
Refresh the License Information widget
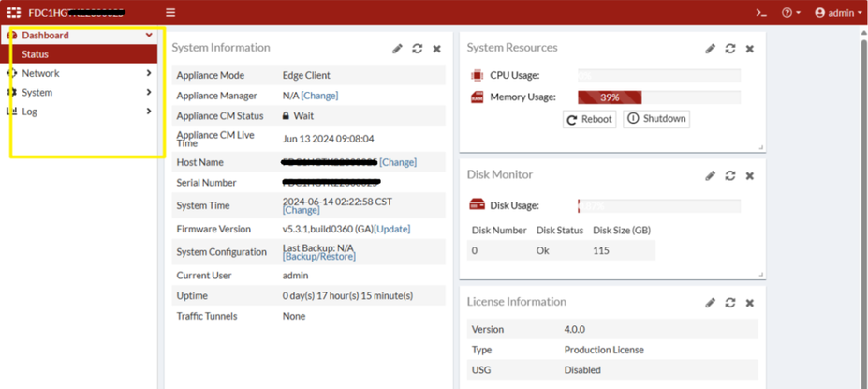[x=729, y=303]
